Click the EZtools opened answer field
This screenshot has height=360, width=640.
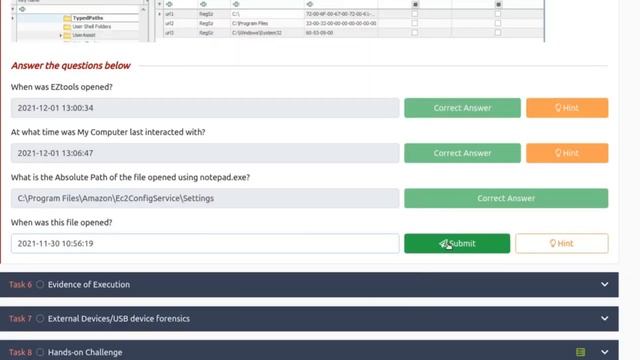205,108
